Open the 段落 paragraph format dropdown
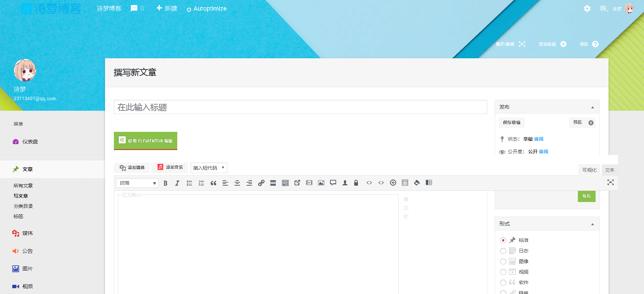Viewport: 644px width, 294px height. coord(137,183)
